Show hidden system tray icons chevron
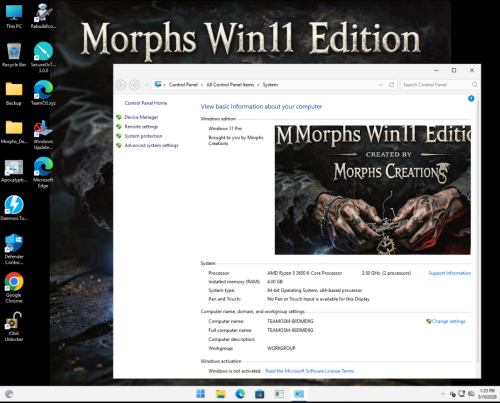500x403 pixels. (x=443, y=394)
